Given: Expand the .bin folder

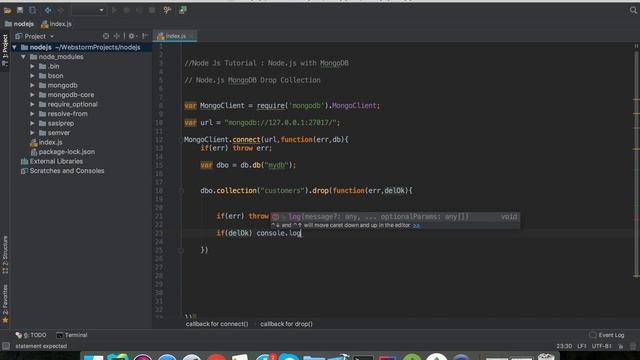Looking at the screenshot, I should coord(32,66).
